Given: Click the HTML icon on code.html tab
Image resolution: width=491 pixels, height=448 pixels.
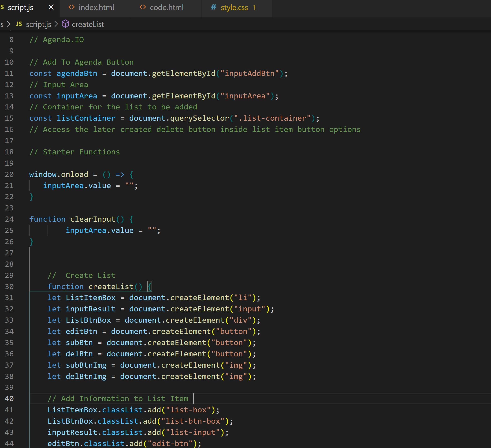Looking at the screenshot, I should coord(143,7).
